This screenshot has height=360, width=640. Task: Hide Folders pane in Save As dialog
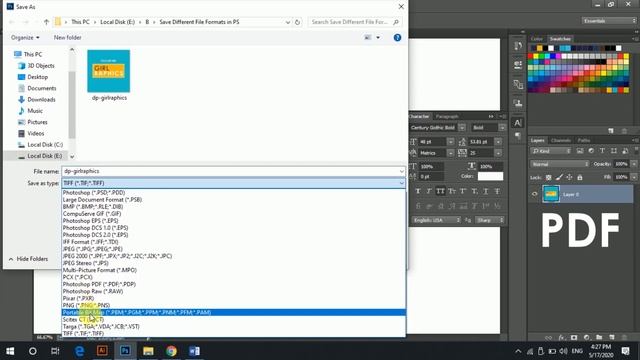28,259
